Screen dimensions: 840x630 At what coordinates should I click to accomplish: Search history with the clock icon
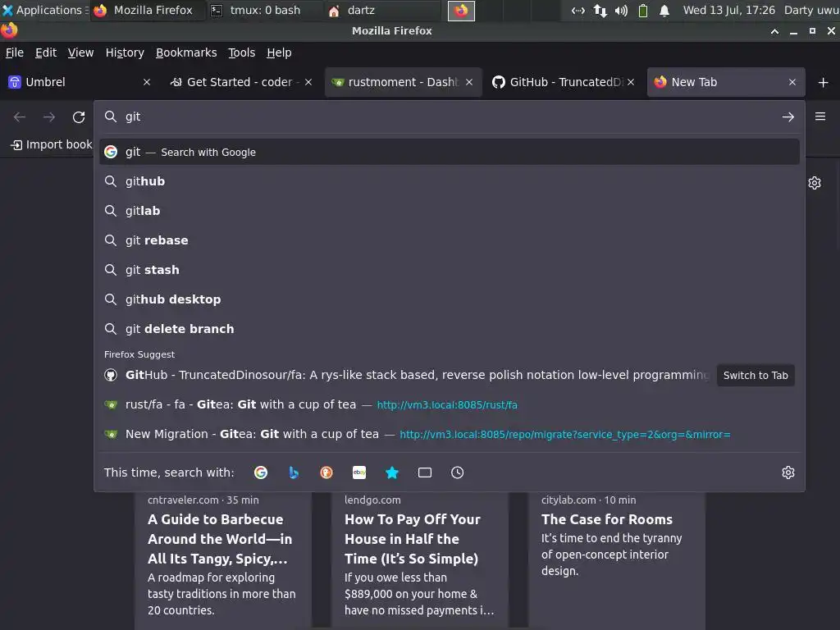458,472
